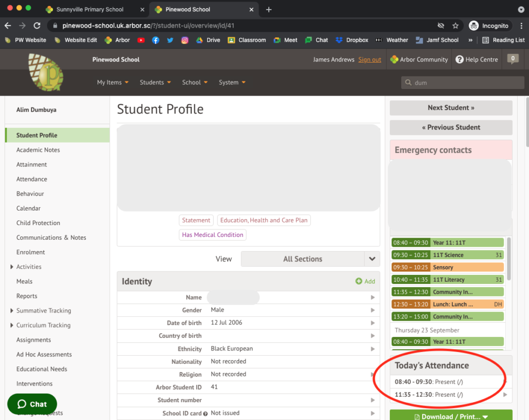Screen dimensions: 529x420
Task: Open the Arbor Community page
Action: (x=419, y=59)
